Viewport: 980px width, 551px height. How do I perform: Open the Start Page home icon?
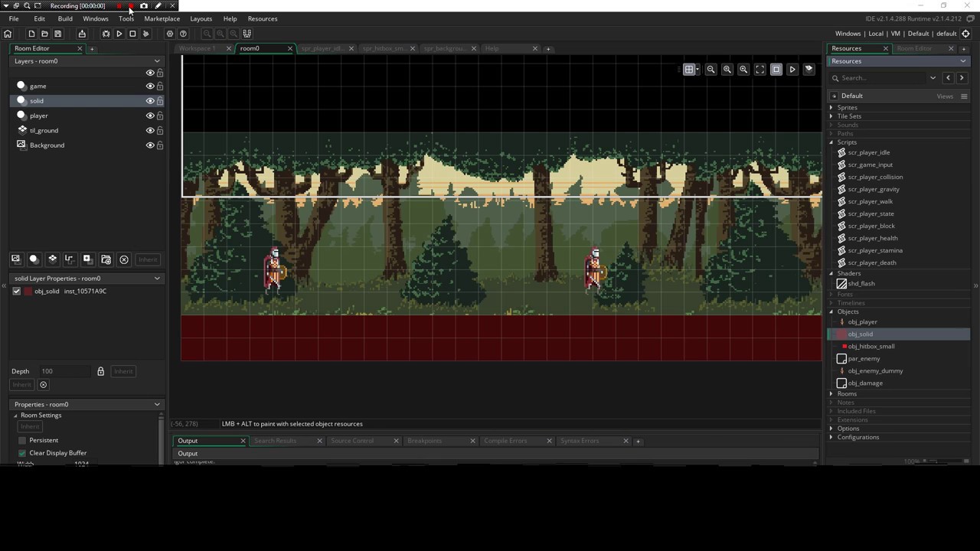click(8, 34)
